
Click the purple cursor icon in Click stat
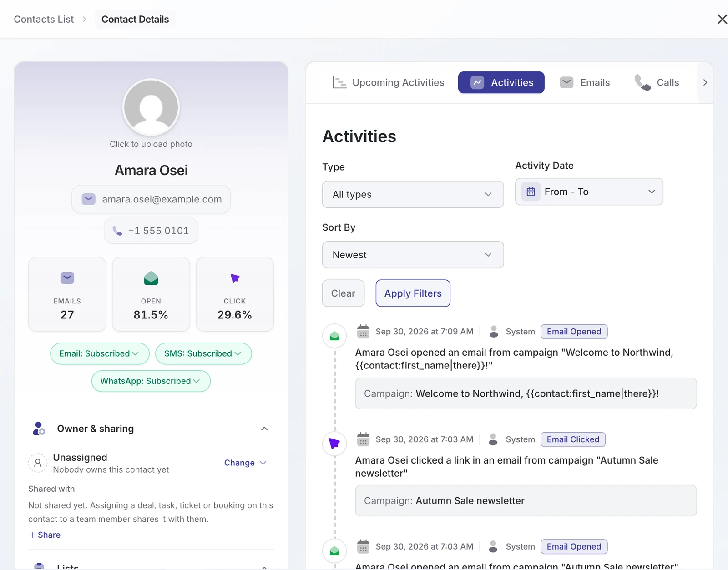tap(235, 278)
